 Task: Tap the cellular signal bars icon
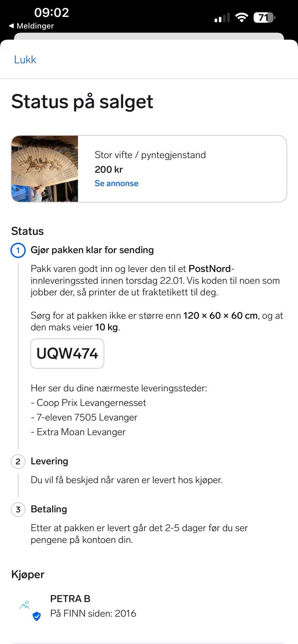point(222,18)
